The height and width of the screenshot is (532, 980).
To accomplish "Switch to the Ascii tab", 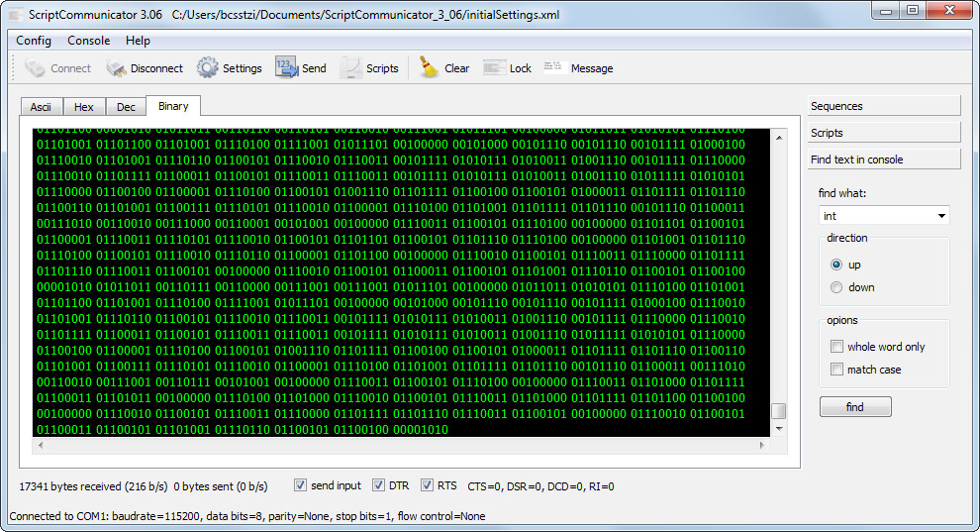I will 41,107.
